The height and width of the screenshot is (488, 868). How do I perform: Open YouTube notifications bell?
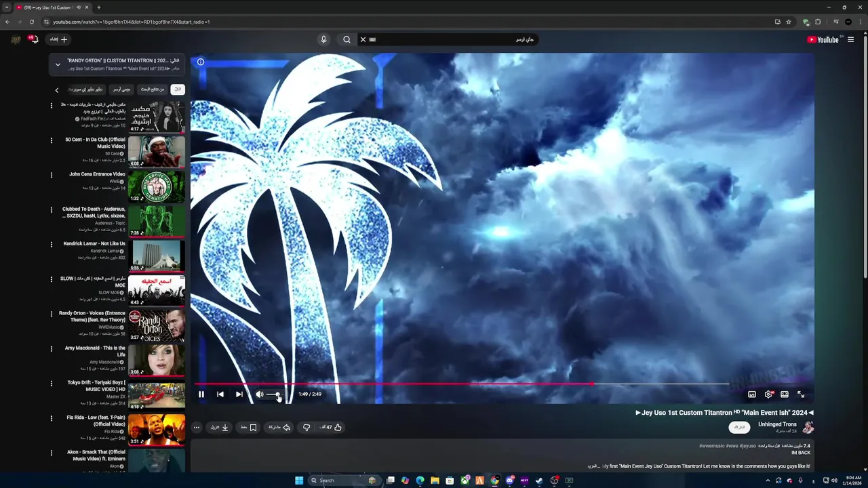click(33, 39)
